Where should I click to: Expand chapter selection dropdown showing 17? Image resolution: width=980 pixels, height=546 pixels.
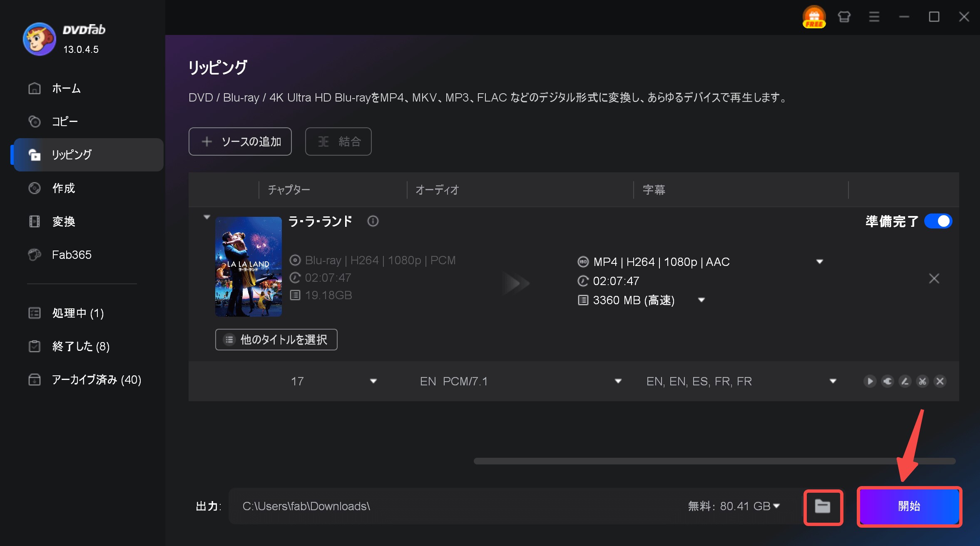[x=373, y=381]
